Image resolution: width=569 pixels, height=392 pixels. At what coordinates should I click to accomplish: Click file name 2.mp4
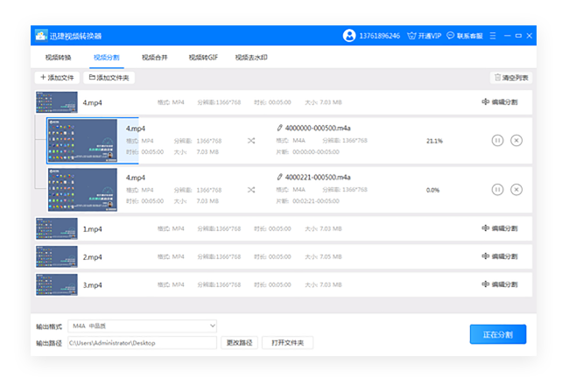(92, 257)
